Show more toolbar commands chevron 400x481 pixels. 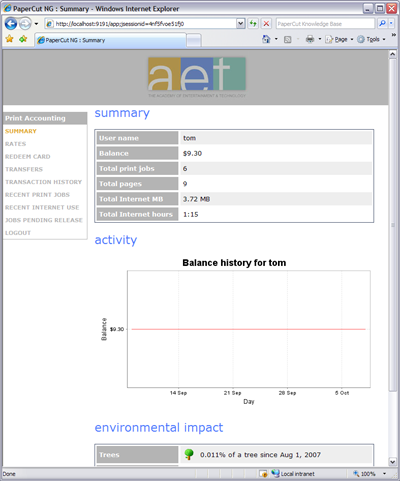pos(394,35)
